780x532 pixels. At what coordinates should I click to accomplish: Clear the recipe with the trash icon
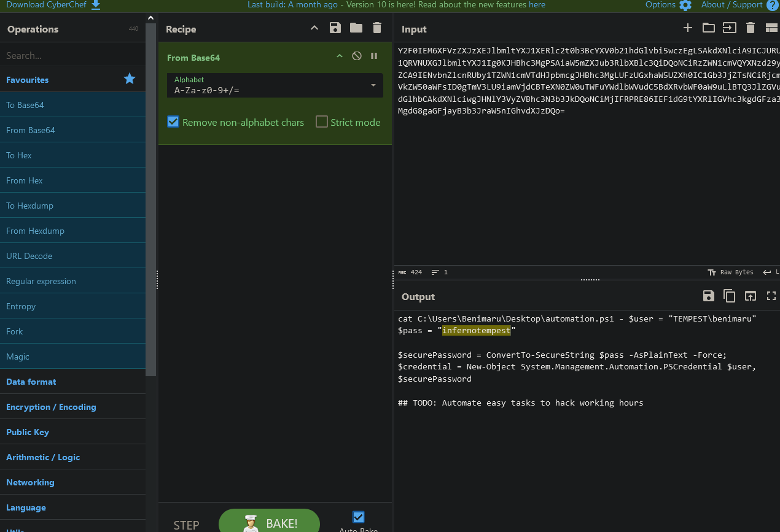[377, 28]
